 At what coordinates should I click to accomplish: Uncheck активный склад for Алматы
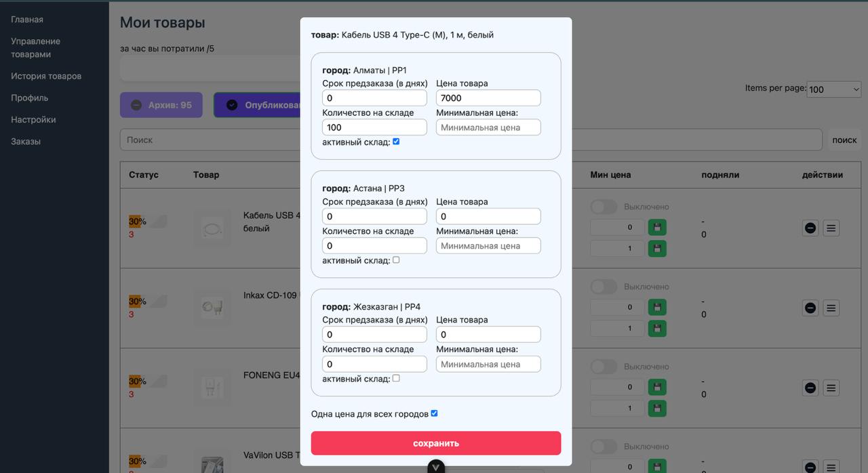[x=396, y=142]
